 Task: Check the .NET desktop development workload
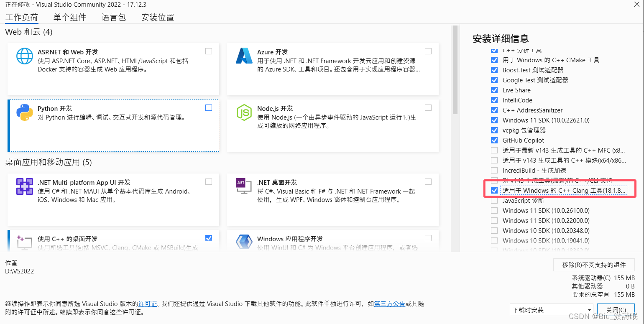(x=428, y=182)
